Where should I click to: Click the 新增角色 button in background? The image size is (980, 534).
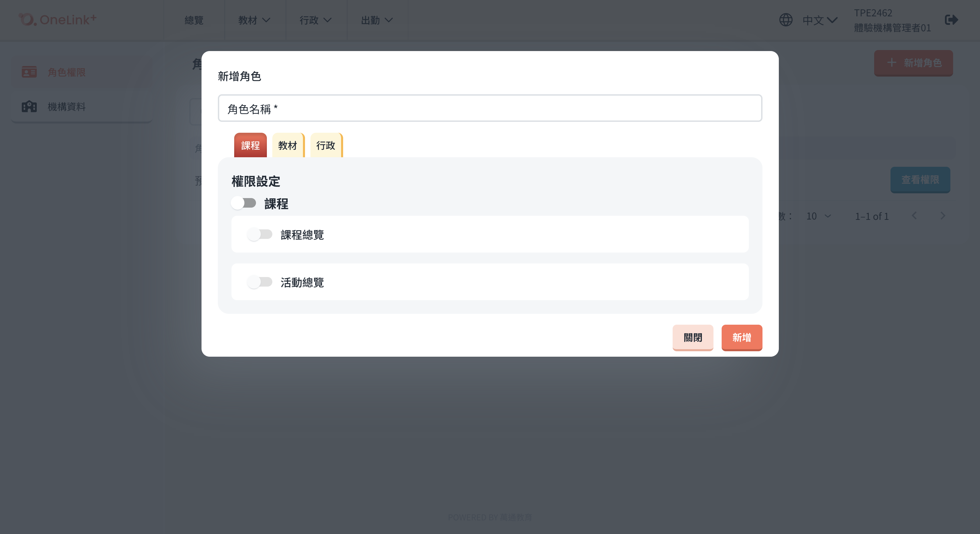(x=913, y=63)
